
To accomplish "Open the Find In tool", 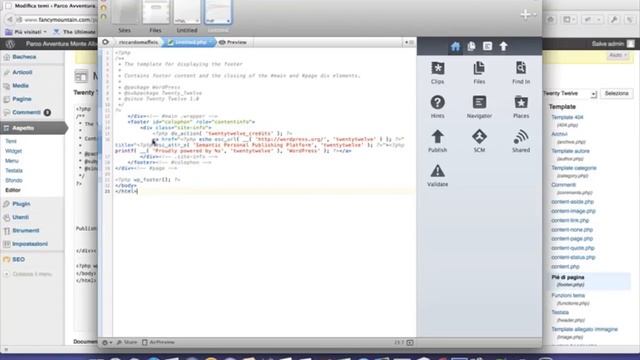I will (x=521, y=73).
